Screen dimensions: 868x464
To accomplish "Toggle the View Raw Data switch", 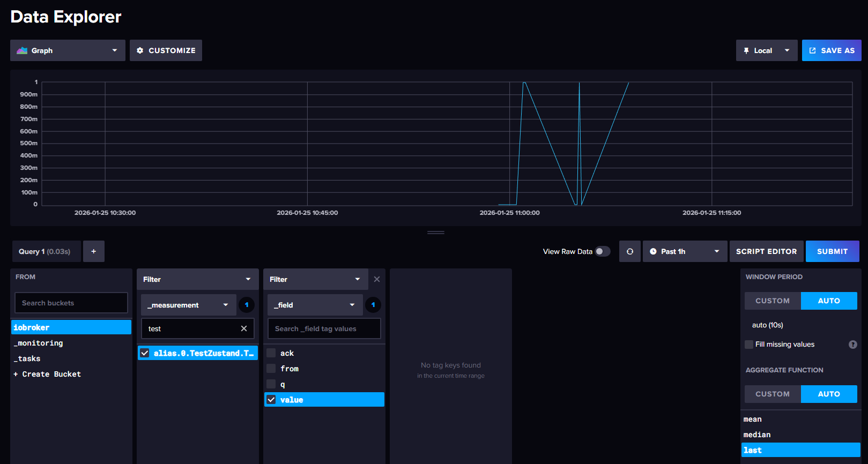I will (603, 251).
